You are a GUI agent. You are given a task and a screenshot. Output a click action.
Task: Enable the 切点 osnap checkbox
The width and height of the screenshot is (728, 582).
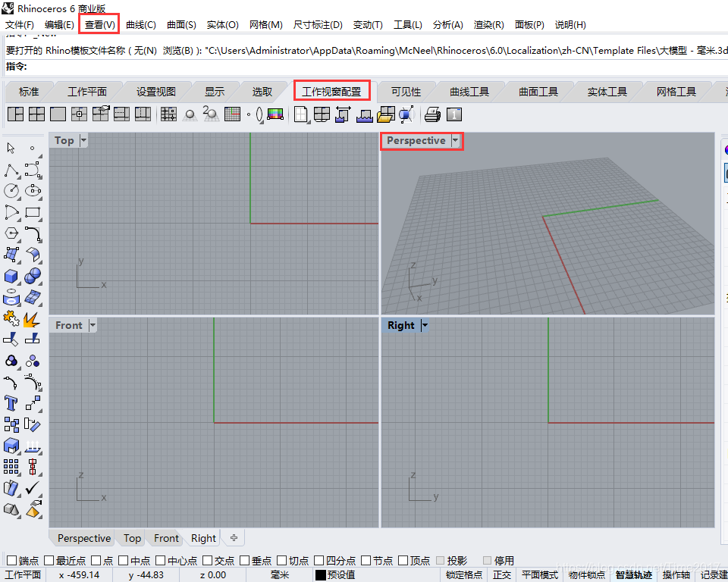tap(281, 560)
